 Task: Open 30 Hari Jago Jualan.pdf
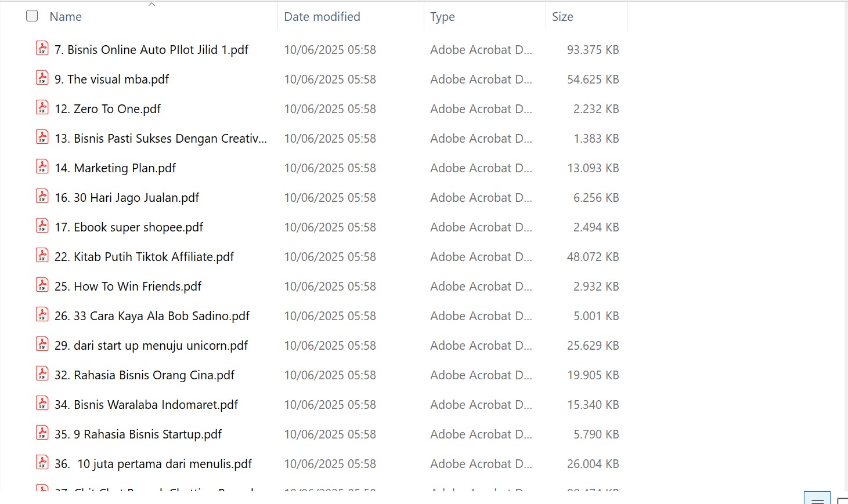point(127,198)
